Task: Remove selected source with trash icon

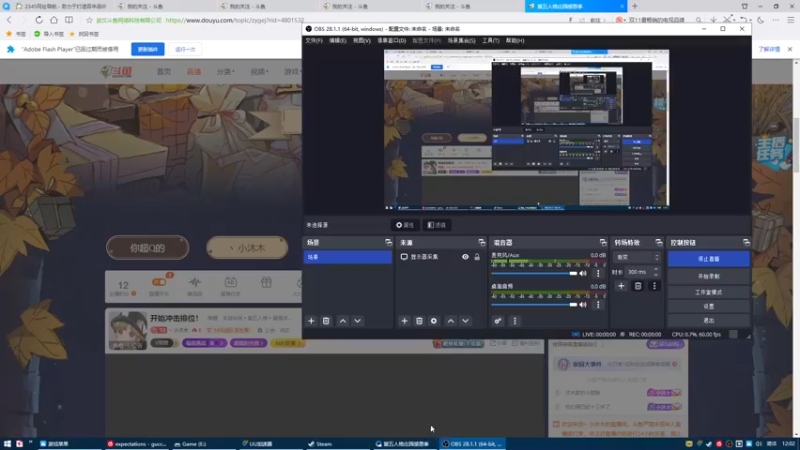Action: [419, 321]
